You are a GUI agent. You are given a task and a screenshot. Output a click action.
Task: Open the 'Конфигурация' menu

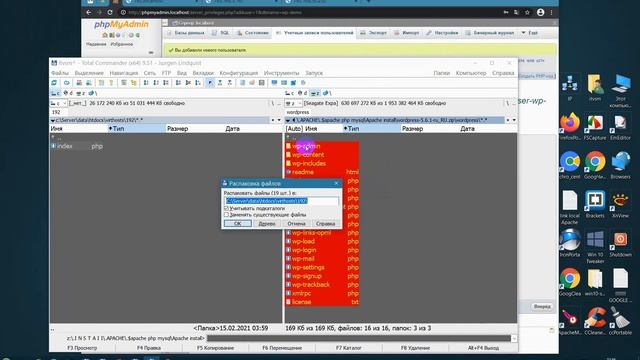(x=239, y=73)
